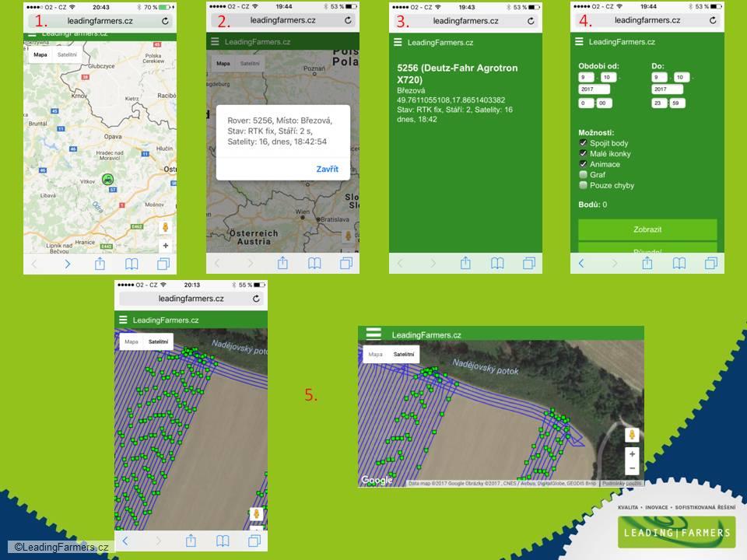Click the Období od year 2017 field

[594, 89]
